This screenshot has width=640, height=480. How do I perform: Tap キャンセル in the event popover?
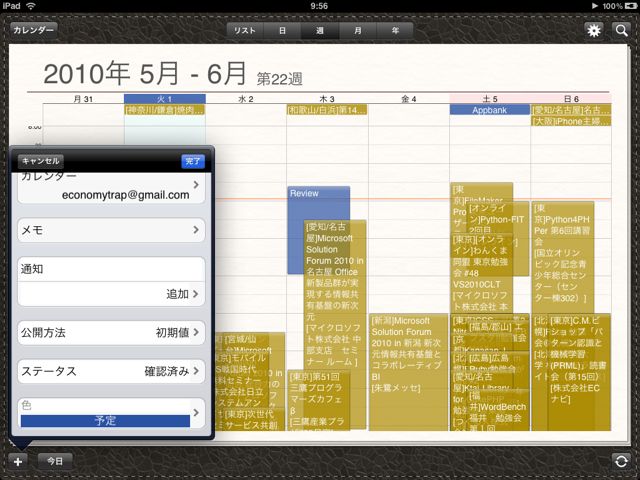41,161
